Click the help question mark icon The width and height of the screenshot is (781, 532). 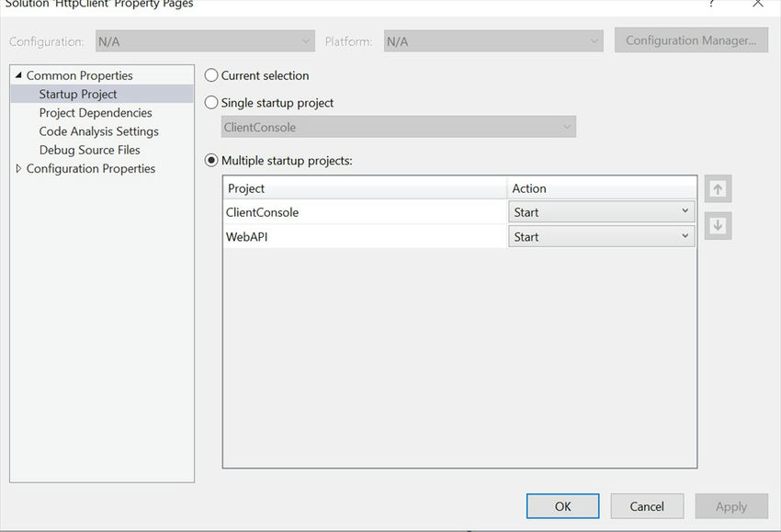tap(711, 5)
